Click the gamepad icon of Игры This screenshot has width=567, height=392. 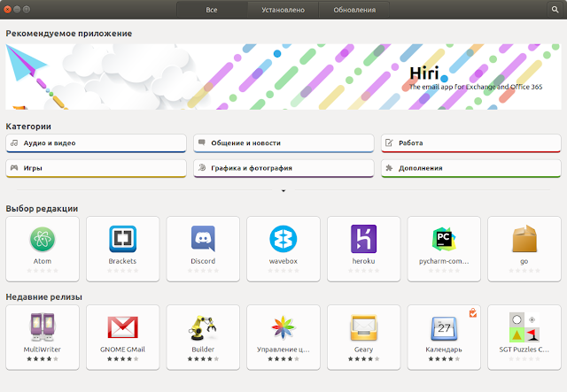tap(14, 167)
